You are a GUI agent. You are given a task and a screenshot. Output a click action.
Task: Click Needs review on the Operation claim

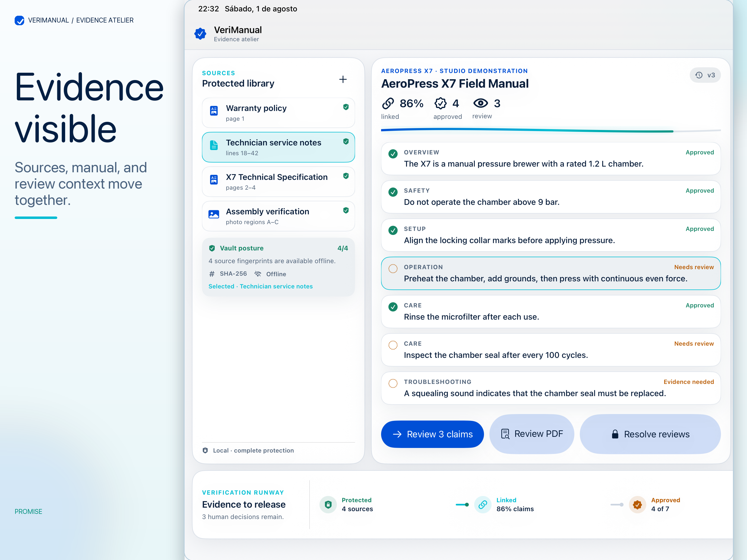pyautogui.click(x=694, y=267)
